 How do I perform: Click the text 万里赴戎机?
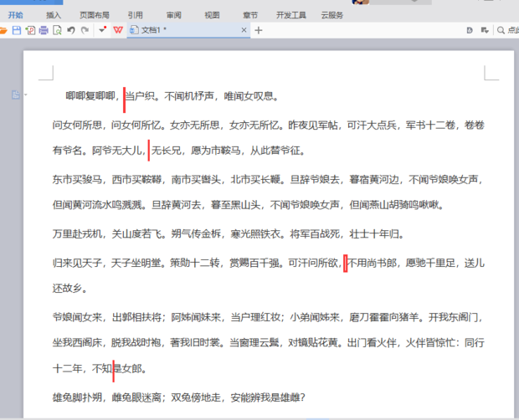pos(77,234)
